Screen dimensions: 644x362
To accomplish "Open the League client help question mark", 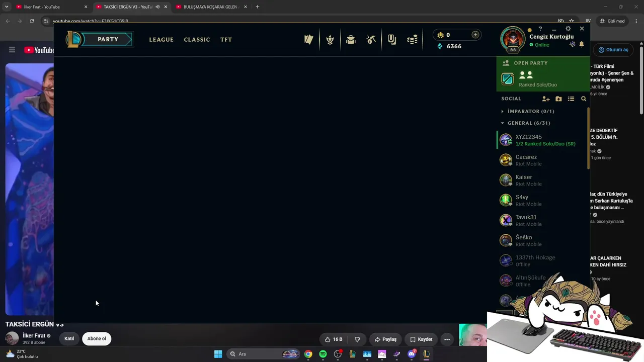I will (x=540, y=29).
